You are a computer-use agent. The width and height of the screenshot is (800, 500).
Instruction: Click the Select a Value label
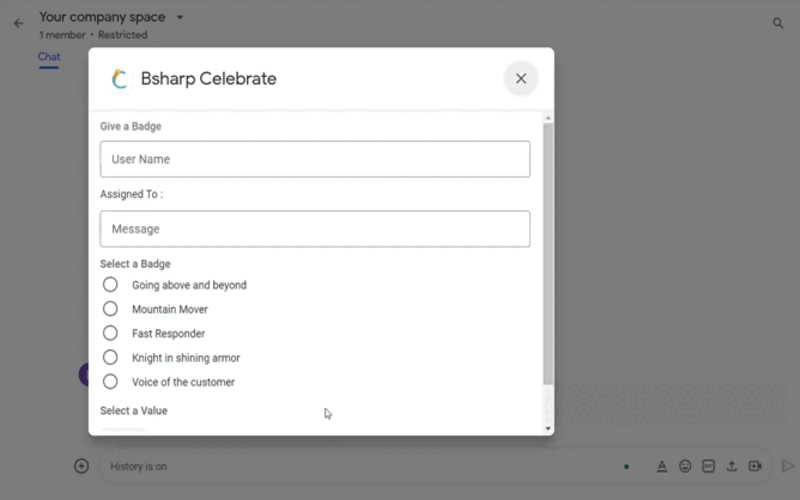tap(134, 411)
